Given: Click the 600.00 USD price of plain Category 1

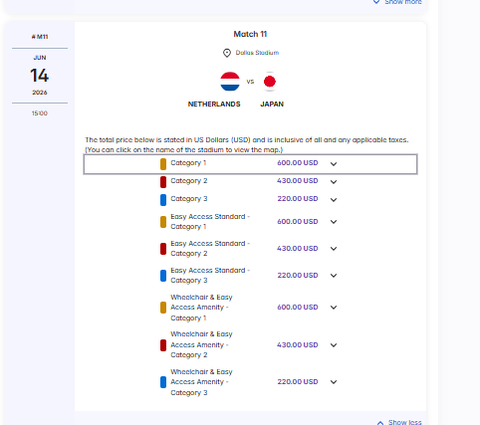Looking at the screenshot, I should tap(298, 163).
